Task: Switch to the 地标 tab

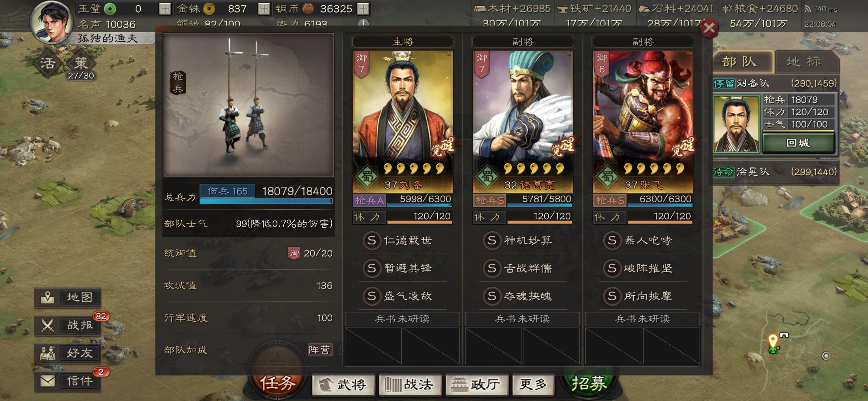Action: [x=804, y=62]
